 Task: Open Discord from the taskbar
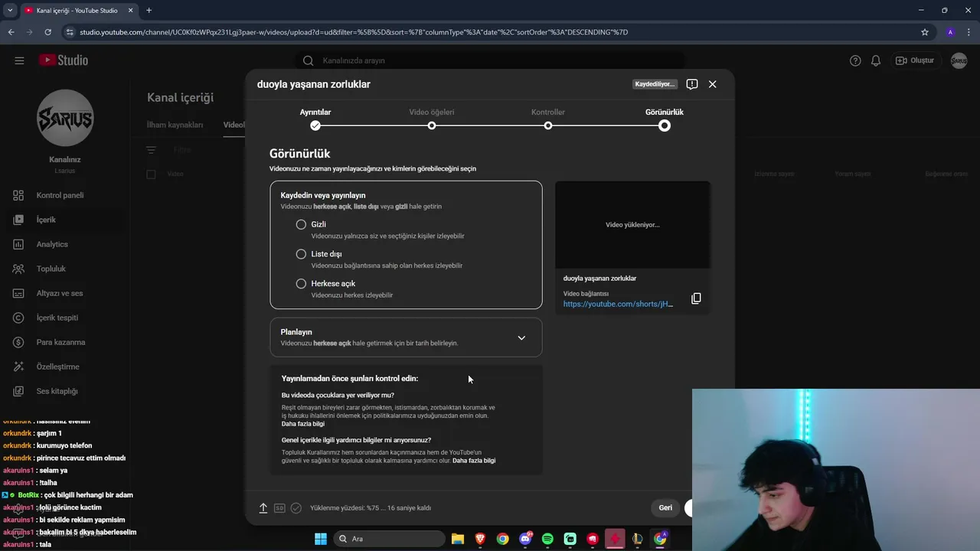[525, 539]
